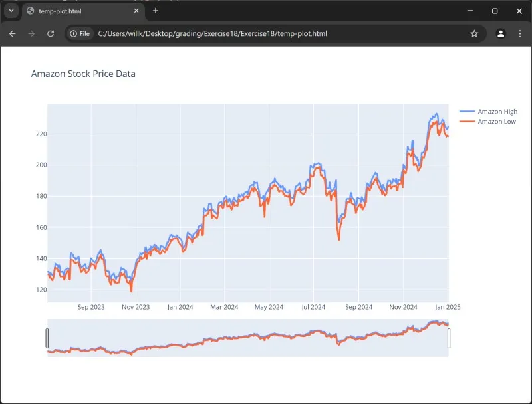This screenshot has width=532, height=404.
Task: Minimize the browser window
Action: 471,11
